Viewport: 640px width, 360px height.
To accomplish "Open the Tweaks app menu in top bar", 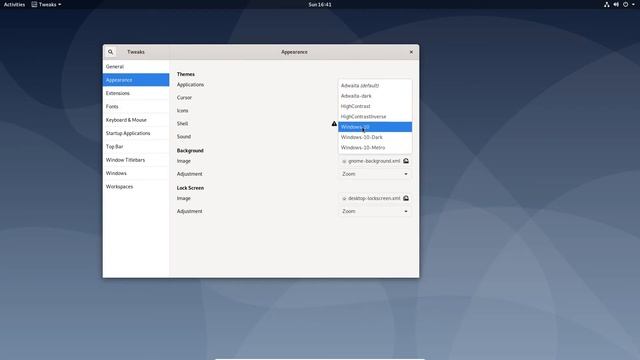I will (x=47, y=4).
